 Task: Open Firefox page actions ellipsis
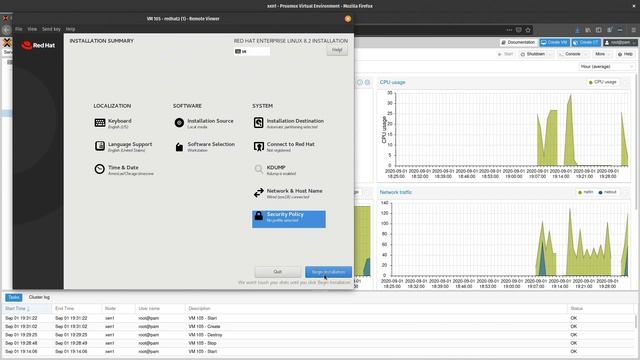[509, 30]
